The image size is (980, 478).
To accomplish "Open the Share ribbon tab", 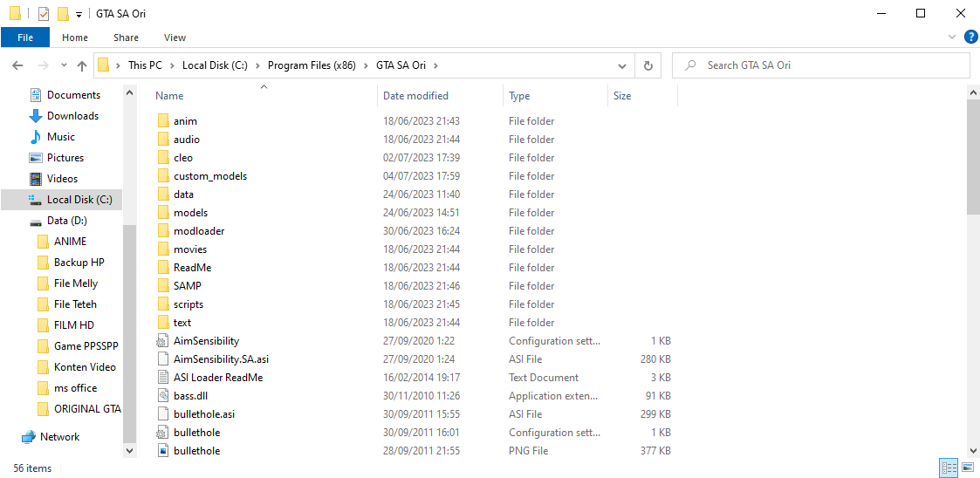I will (127, 38).
